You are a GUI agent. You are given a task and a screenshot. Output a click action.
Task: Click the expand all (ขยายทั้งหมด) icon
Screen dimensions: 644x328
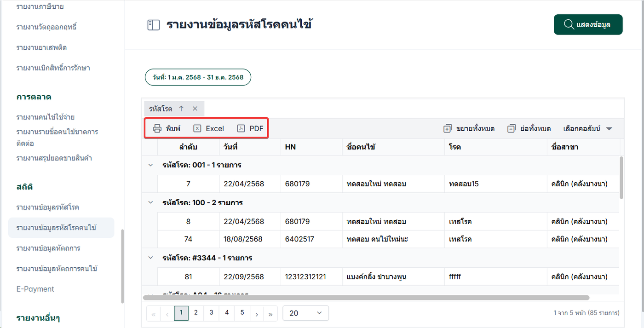[x=448, y=129]
